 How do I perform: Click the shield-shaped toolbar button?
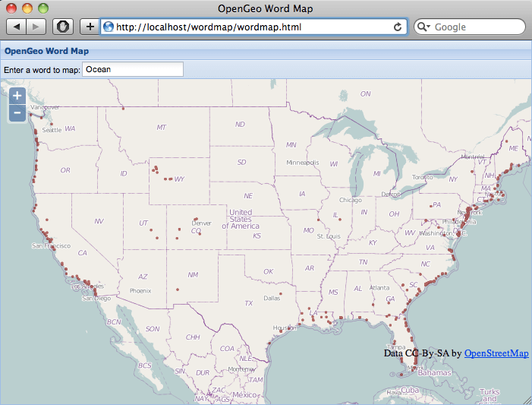(63, 27)
